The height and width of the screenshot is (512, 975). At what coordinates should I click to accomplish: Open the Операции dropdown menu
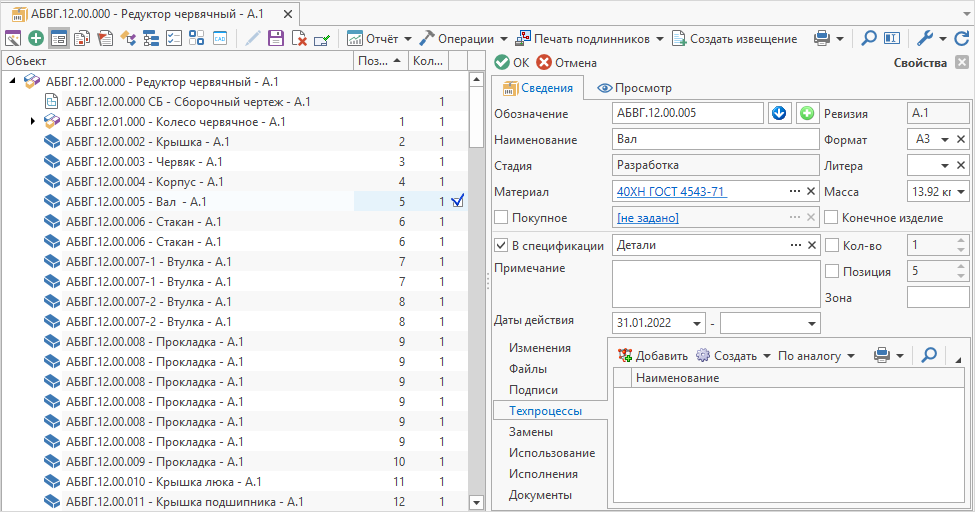(x=504, y=39)
